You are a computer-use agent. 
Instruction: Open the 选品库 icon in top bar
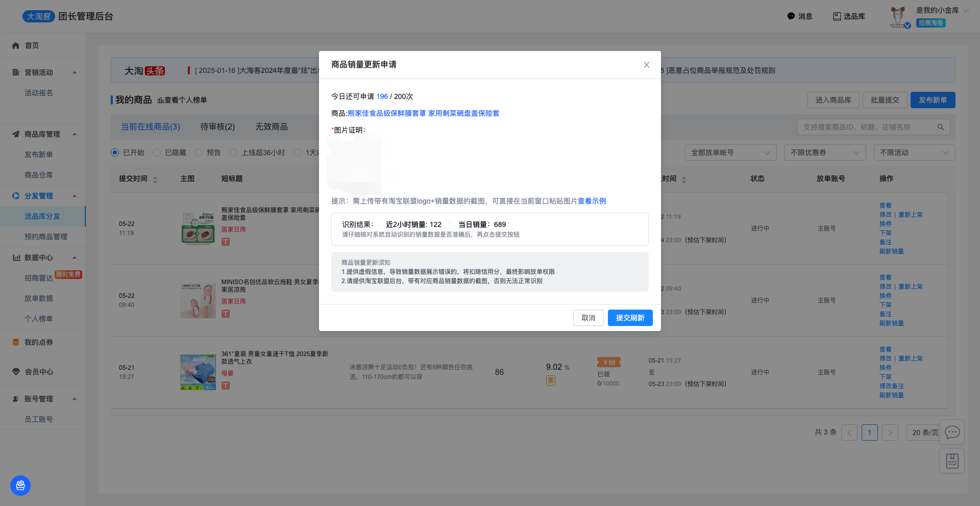tap(837, 16)
